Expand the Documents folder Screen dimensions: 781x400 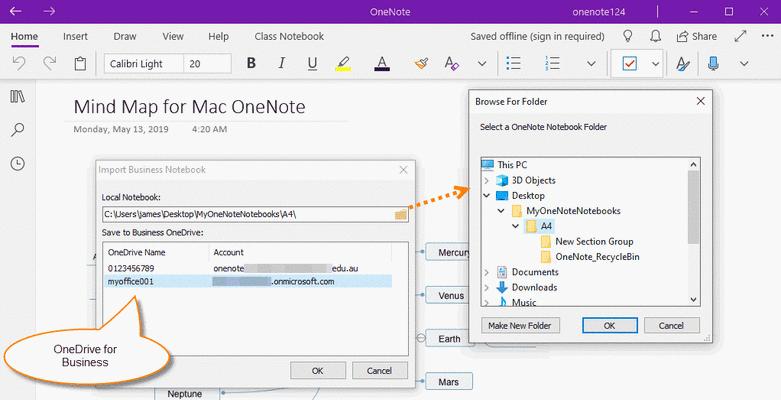click(x=487, y=272)
